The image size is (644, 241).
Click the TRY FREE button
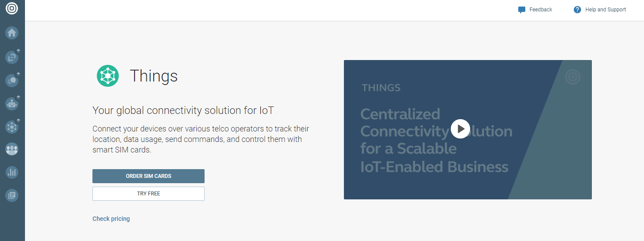(x=149, y=194)
